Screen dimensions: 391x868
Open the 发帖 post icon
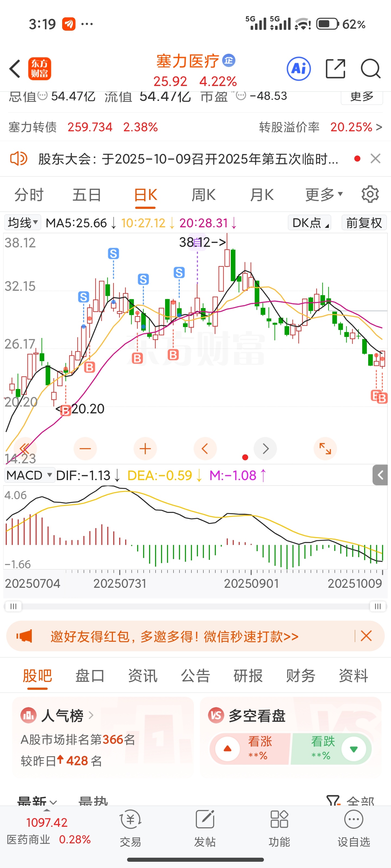point(205,819)
